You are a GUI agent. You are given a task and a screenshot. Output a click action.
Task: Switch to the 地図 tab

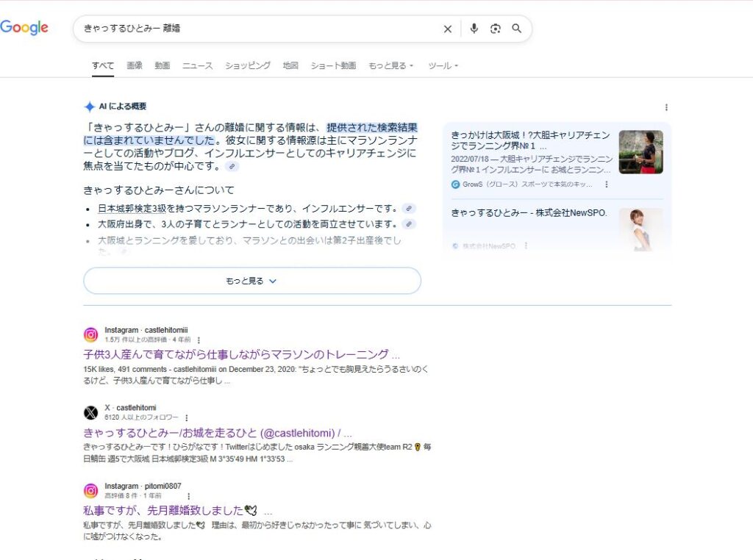tap(290, 65)
